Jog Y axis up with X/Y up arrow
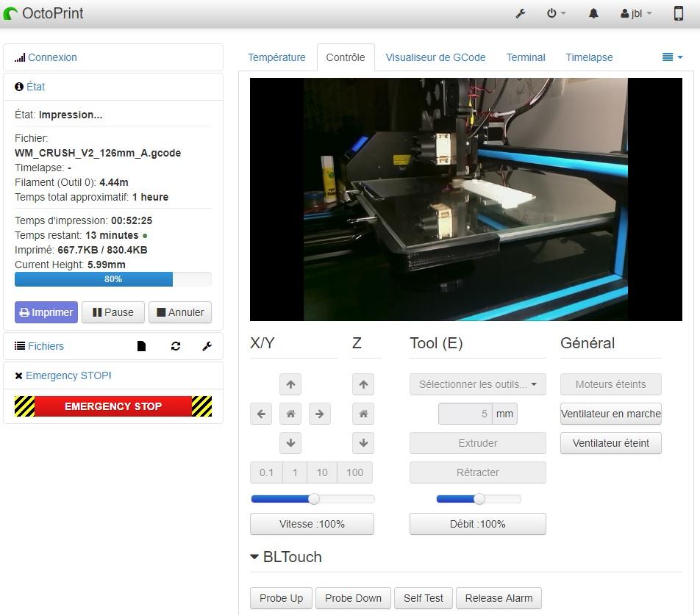Screen dimensions: 700x615 (x=290, y=384)
